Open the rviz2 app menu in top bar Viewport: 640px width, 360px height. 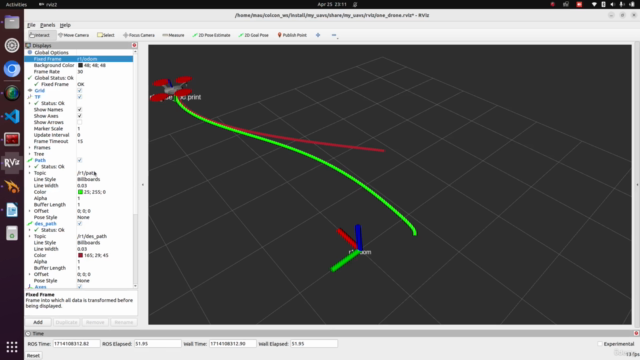tap(48, 4)
